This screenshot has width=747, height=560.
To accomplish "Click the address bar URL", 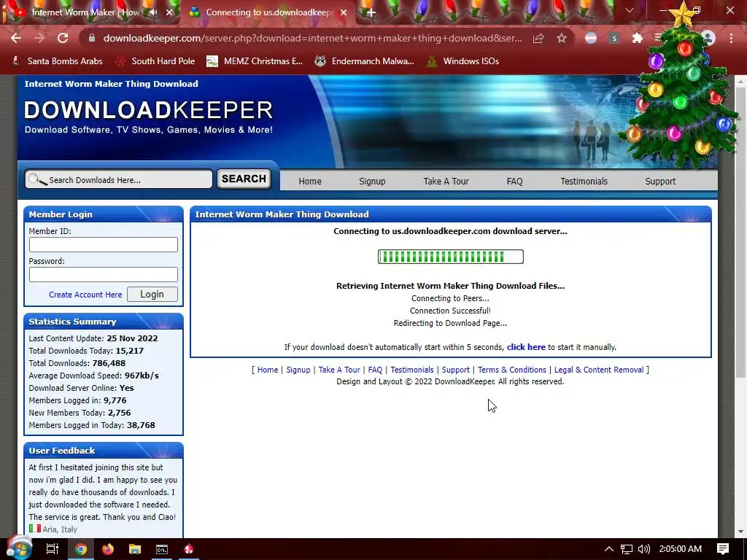I will 312,38.
